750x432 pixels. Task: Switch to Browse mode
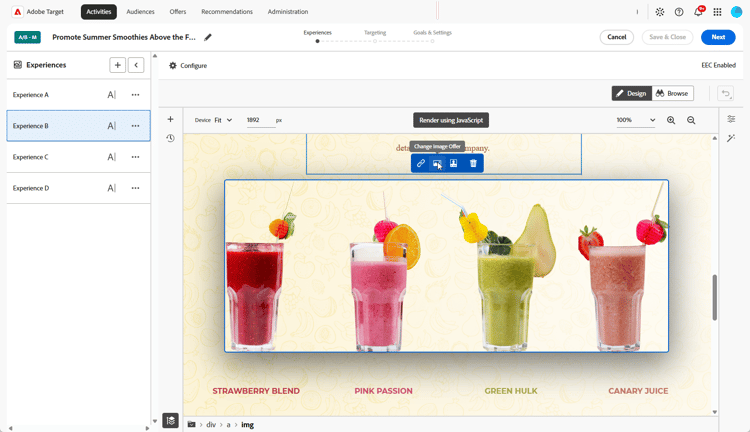(x=672, y=93)
